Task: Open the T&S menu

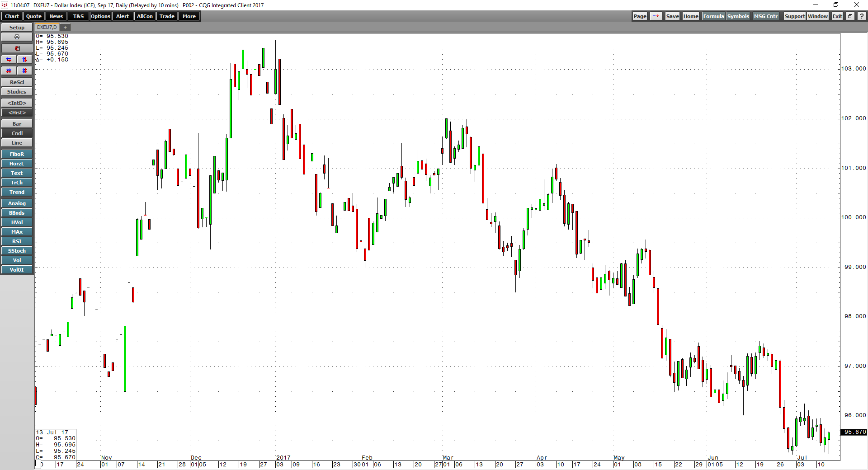Action: point(78,16)
